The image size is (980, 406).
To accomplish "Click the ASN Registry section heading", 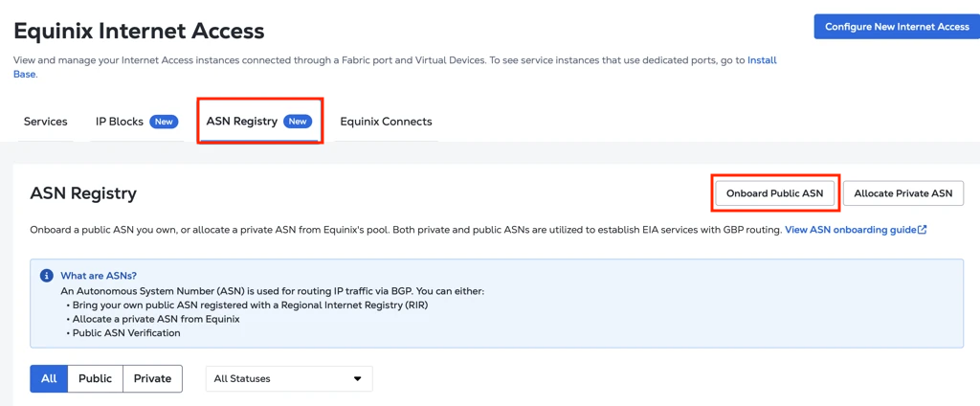I will pos(83,194).
